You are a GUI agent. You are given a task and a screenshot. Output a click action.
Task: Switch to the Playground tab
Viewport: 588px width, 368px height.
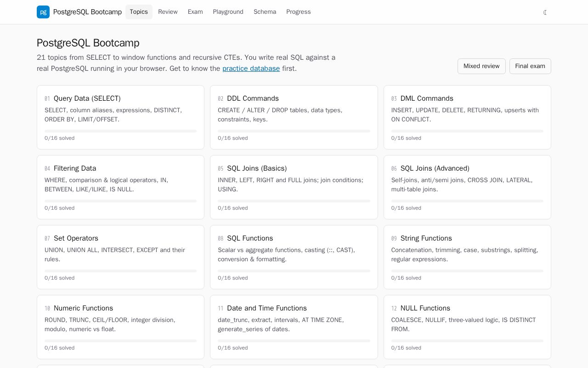tap(228, 12)
